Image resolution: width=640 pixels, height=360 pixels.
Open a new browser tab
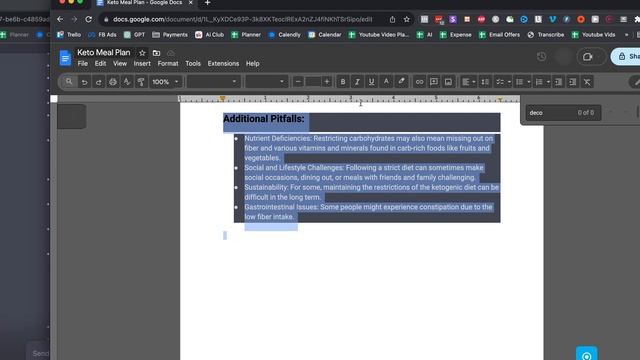coord(207,3)
